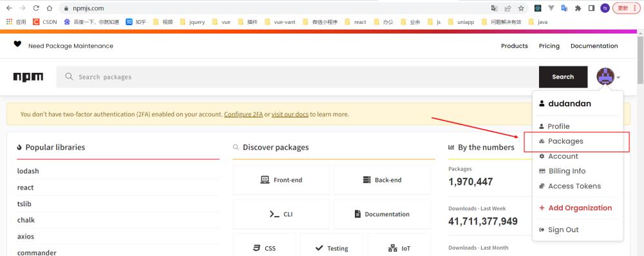Select the Front-end discover category
The height and width of the screenshot is (256, 644).
(281, 180)
